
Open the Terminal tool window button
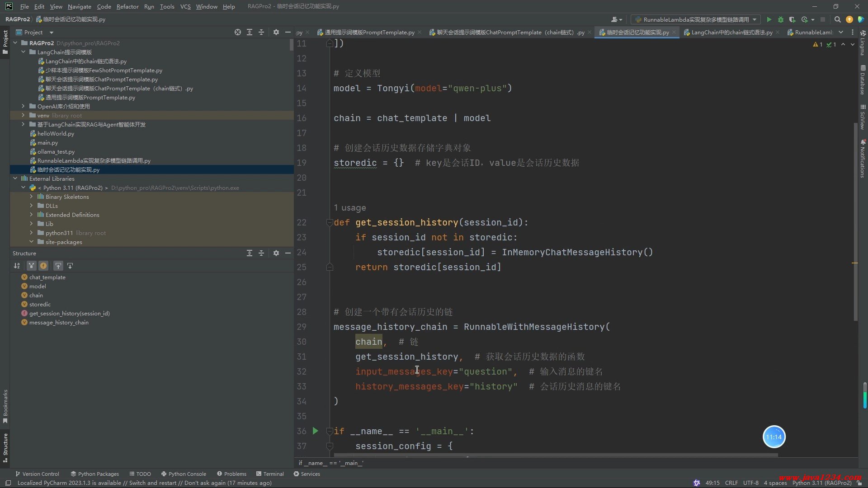[x=270, y=474]
